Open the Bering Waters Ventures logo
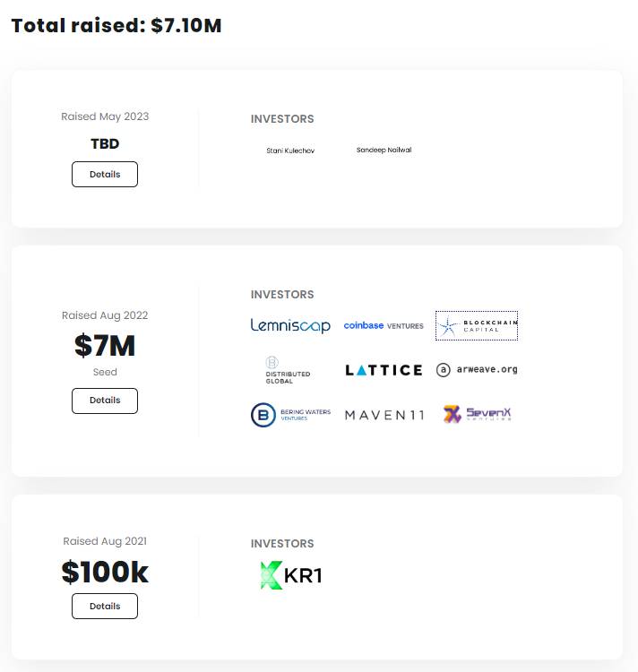Image resolution: width=638 pixels, height=672 pixels. pyautogui.click(x=290, y=415)
